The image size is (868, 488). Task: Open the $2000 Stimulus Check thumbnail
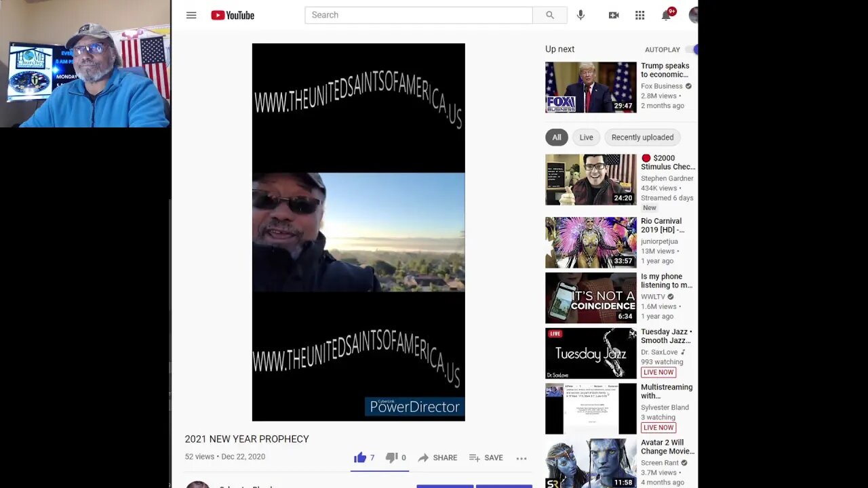pyautogui.click(x=591, y=180)
